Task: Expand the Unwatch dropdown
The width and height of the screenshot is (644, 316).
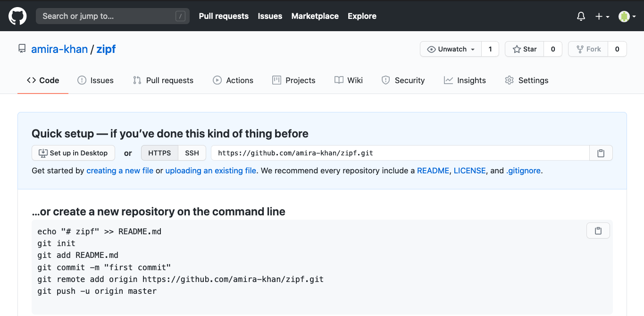Action: [x=451, y=49]
